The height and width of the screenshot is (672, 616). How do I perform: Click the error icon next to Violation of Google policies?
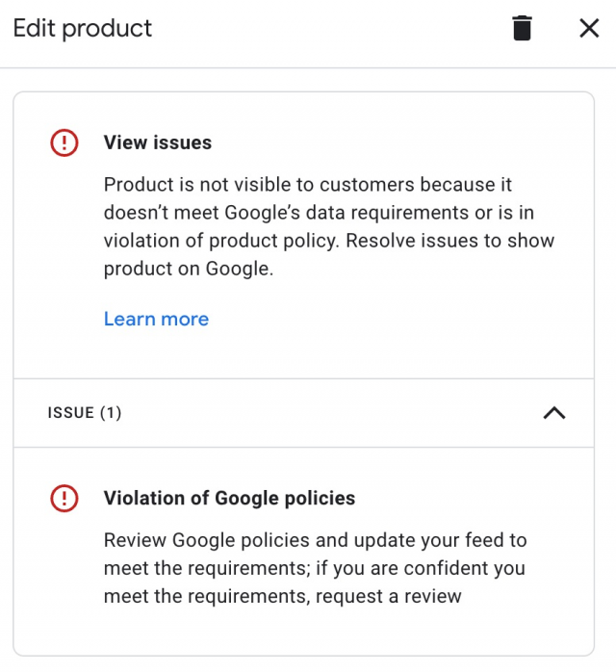(x=64, y=498)
